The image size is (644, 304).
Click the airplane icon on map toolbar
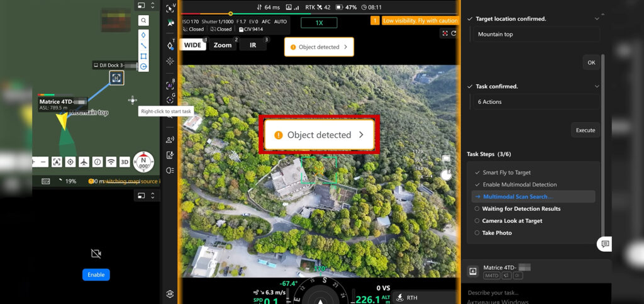click(84, 162)
